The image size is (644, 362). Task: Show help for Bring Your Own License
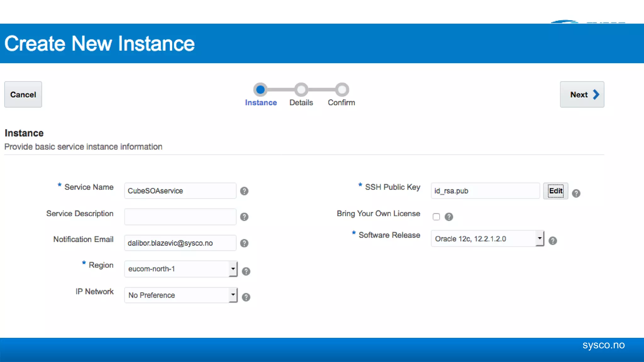tap(449, 217)
